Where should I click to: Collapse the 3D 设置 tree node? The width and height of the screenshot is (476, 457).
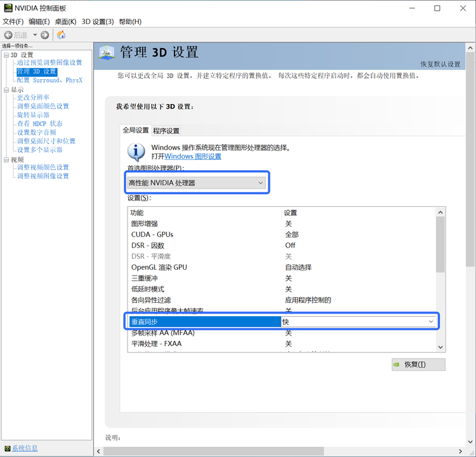[6, 55]
